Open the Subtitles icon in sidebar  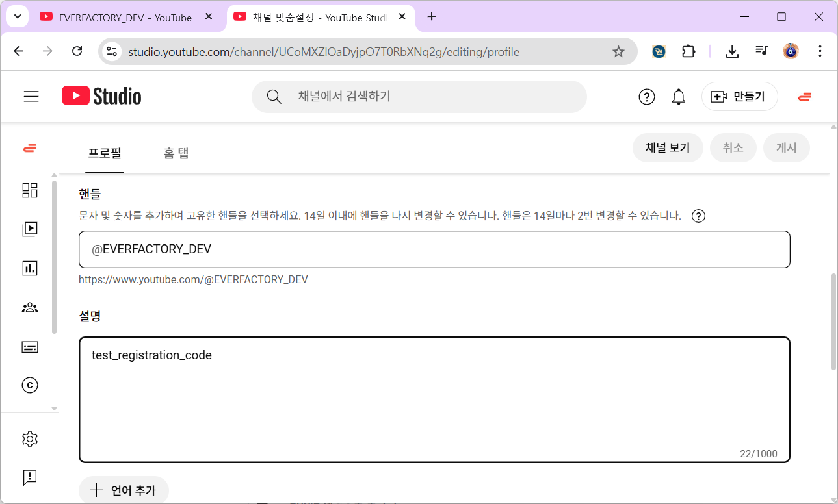pos(30,347)
